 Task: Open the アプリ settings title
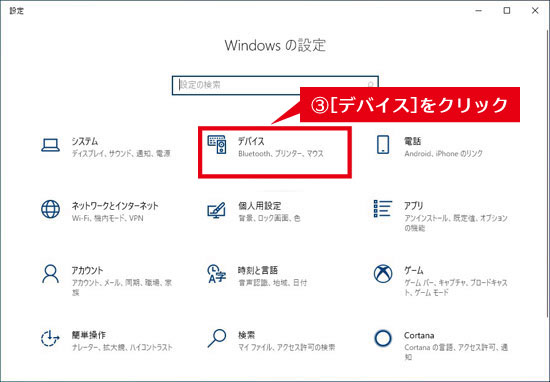tap(414, 206)
